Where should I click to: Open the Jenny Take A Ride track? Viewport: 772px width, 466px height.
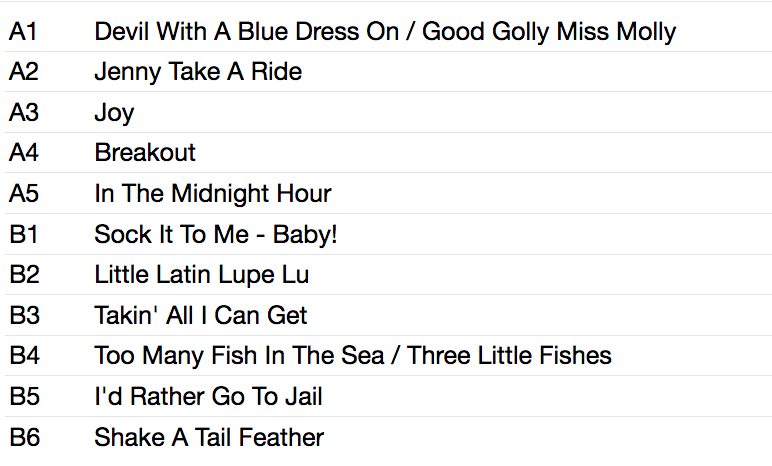tap(198, 72)
